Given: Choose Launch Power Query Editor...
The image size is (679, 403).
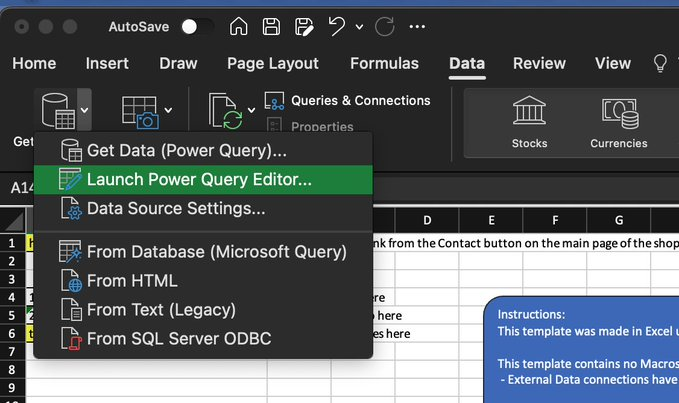Looking at the screenshot, I should click(x=203, y=180).
